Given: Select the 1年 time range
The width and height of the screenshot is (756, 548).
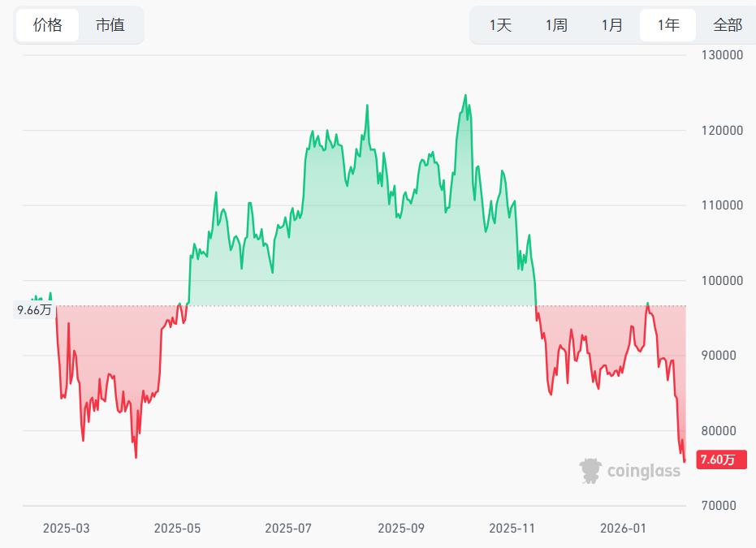Looking at the screenshot, I should (x=668, y=25).
